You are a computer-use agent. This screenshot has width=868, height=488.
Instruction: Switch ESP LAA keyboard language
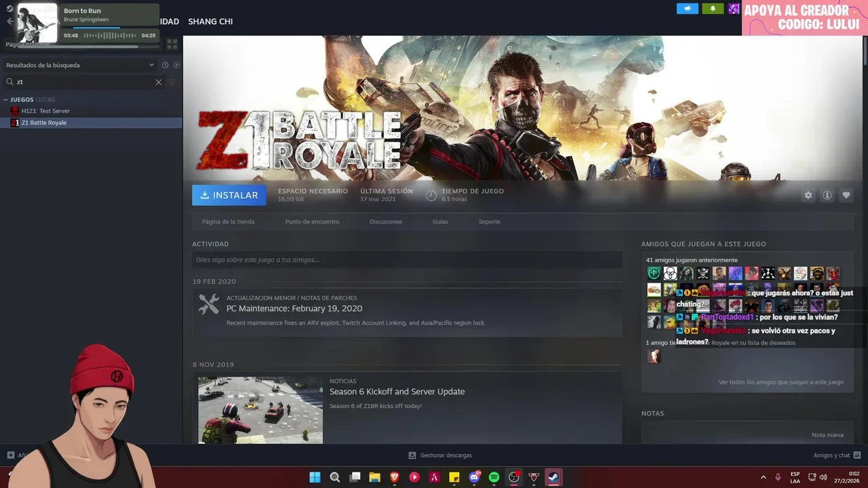[x=795, y=477]
